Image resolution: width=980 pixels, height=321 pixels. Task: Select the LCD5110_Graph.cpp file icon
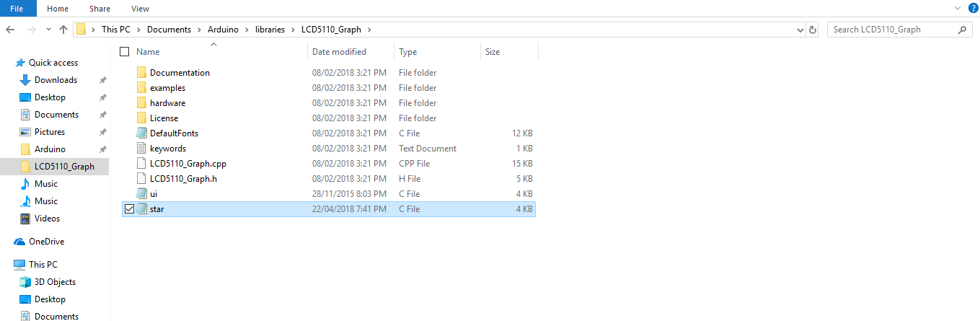tap(141, 163)
